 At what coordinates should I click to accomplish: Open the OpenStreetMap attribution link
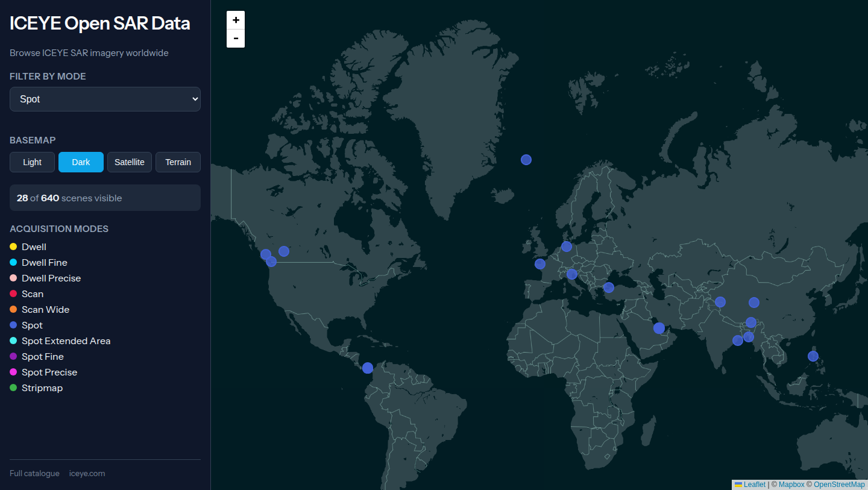point(840,485)
